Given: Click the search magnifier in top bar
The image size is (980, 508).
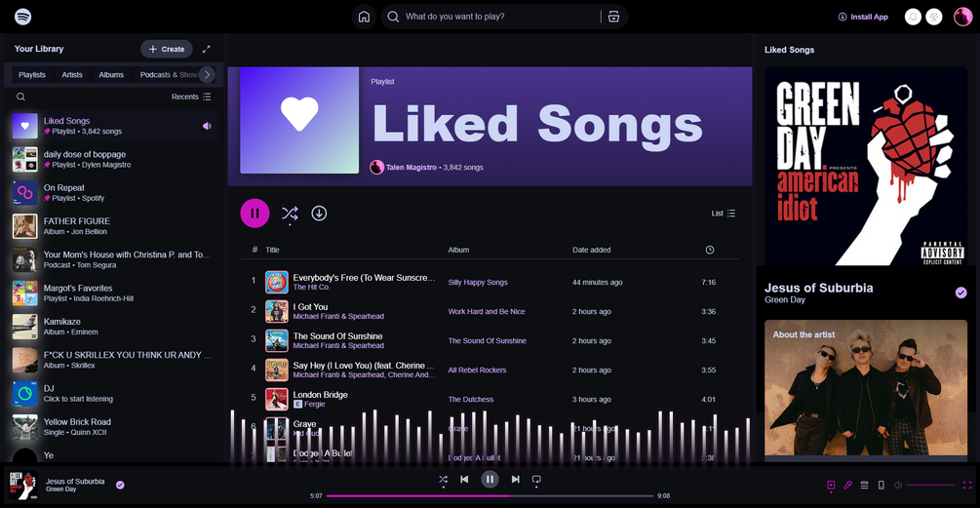Looking at the screenshot, I should 393,17.
